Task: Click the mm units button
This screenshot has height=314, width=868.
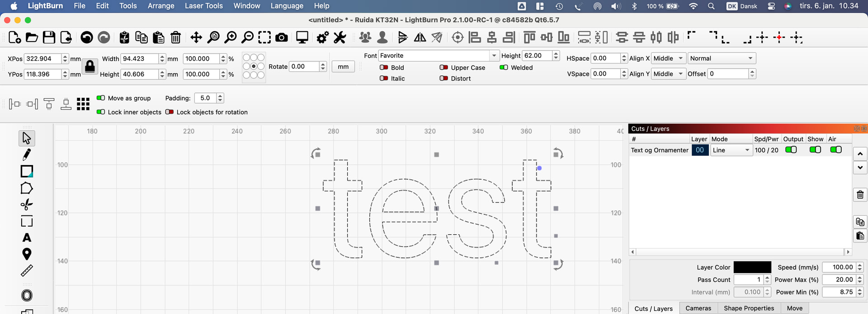Action: pos(343,67)
